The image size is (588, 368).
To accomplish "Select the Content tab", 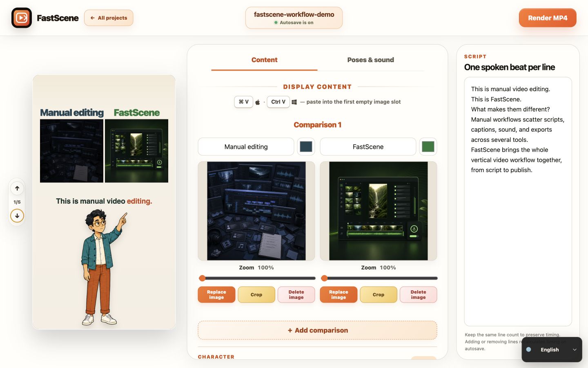I will pos(264,60).
